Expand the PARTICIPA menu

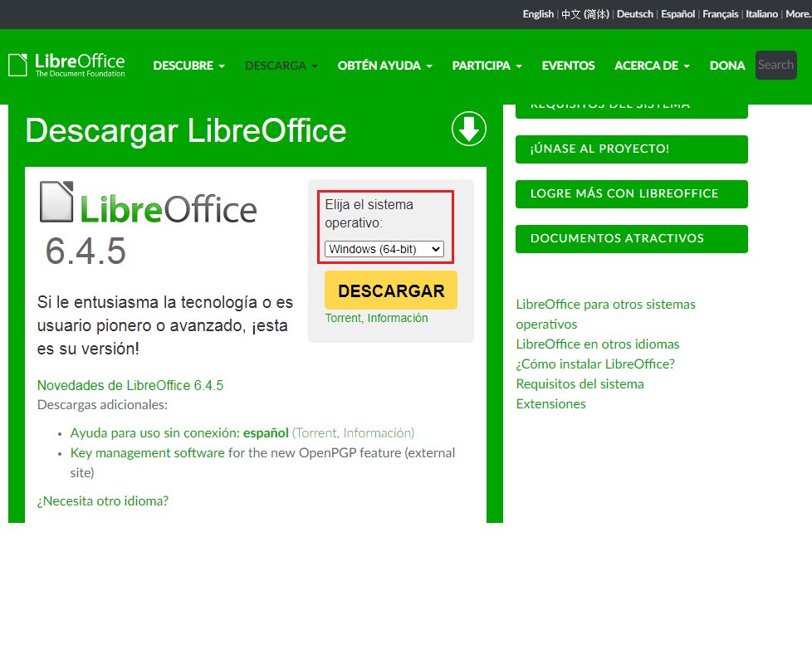click(x=487, y=66)
